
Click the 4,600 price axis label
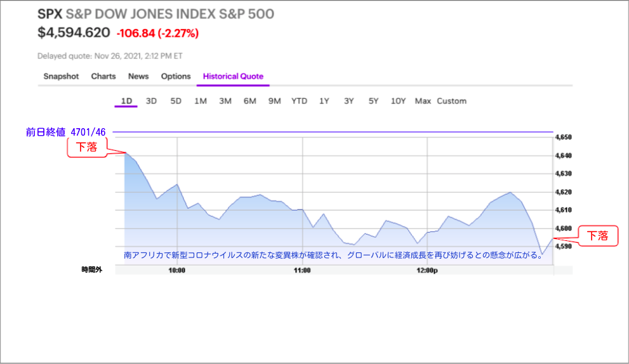click(563, 228)
